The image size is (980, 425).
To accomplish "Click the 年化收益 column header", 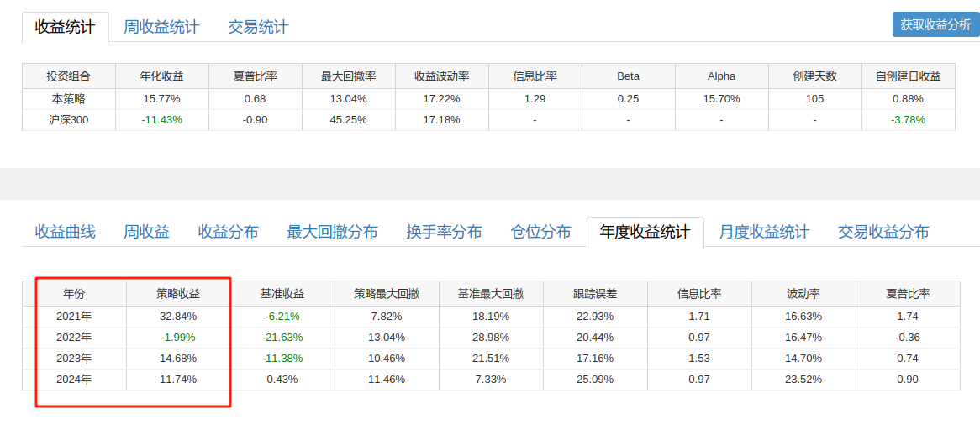I will tap(161, 76).
